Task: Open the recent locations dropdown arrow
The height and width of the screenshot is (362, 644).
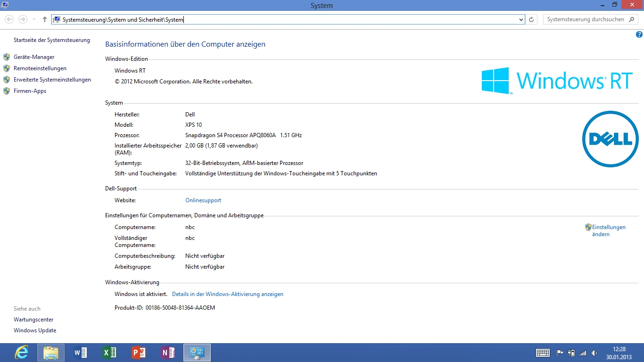Action: tap(34, 19)
